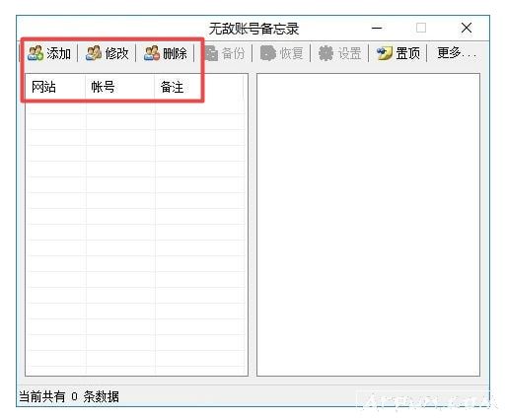The width and height of the screenshot is (505, 420).
Task: Click the 备份 backup icon
Action: (x=211, y=53)
